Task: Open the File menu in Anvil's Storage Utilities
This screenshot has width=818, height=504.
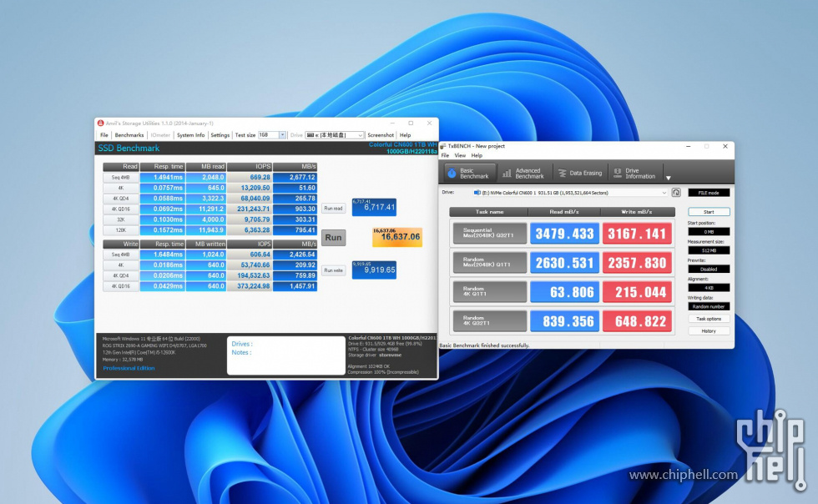Action: tap(104, 135)
